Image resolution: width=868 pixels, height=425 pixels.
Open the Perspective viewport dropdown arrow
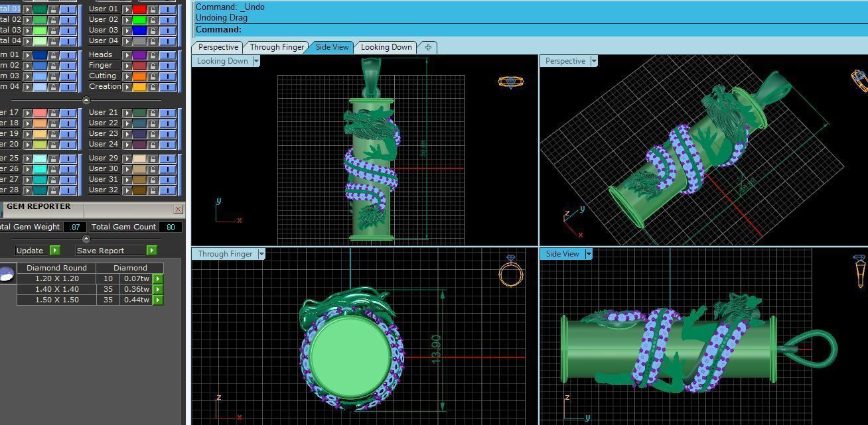[x=594, y=61]
